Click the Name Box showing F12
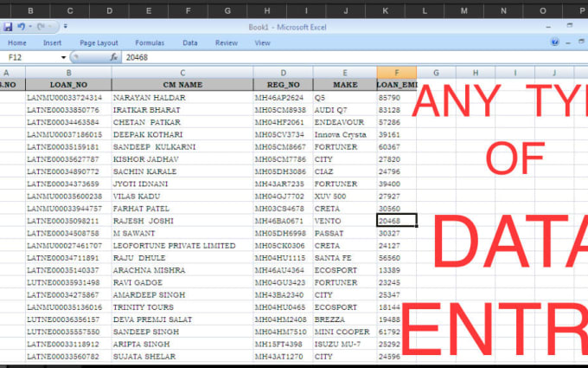 pos(30,57)
